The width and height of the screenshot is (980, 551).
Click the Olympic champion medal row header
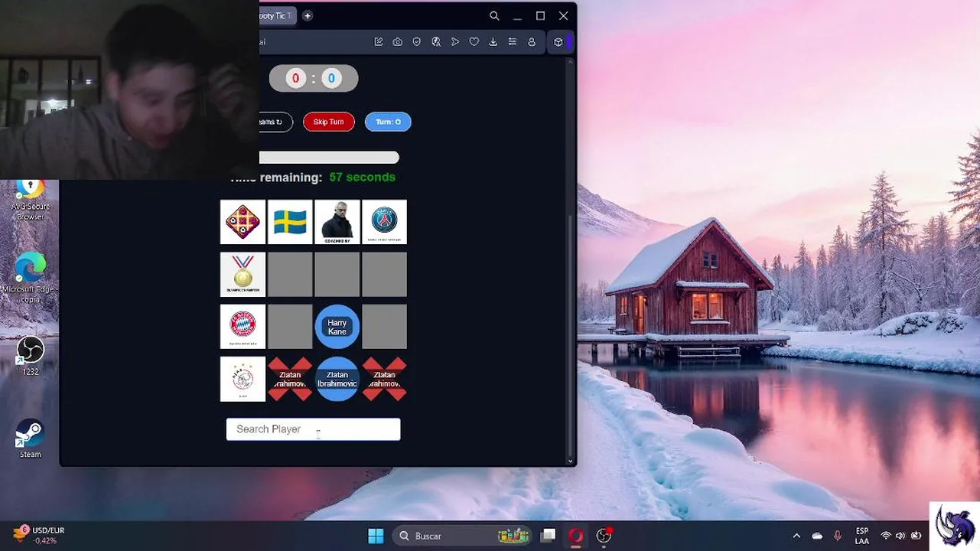point(243,274)
